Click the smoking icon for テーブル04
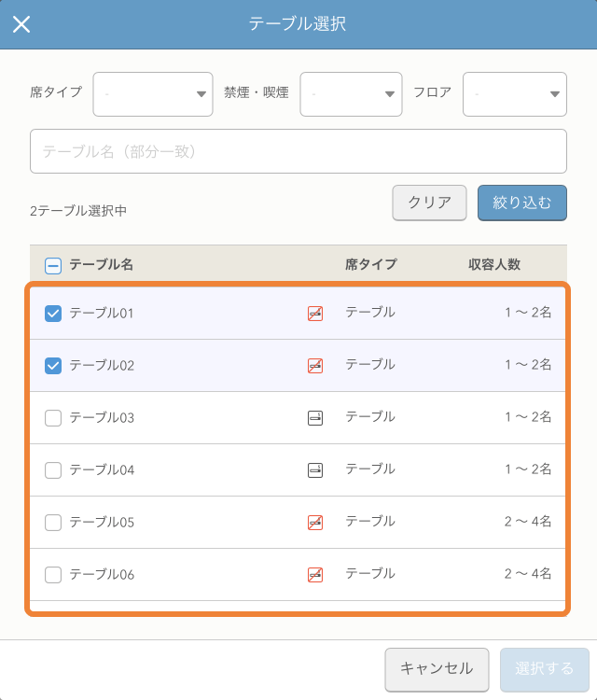Screen dimensions: 597x700 (315, 470)
